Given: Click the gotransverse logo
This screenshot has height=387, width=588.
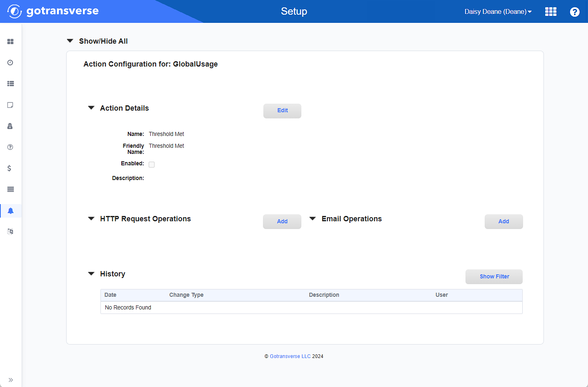Looking at the screenshot, I should (x=53, y=11).
